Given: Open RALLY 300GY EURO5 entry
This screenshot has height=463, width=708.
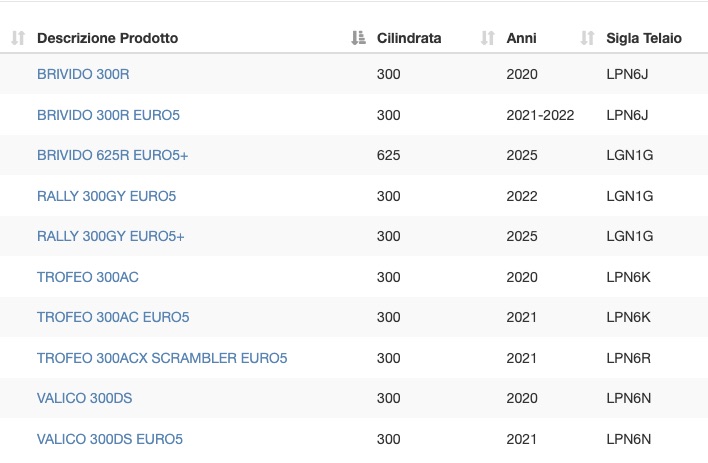Looking at the screenshot, I should [x=107, y=196].
